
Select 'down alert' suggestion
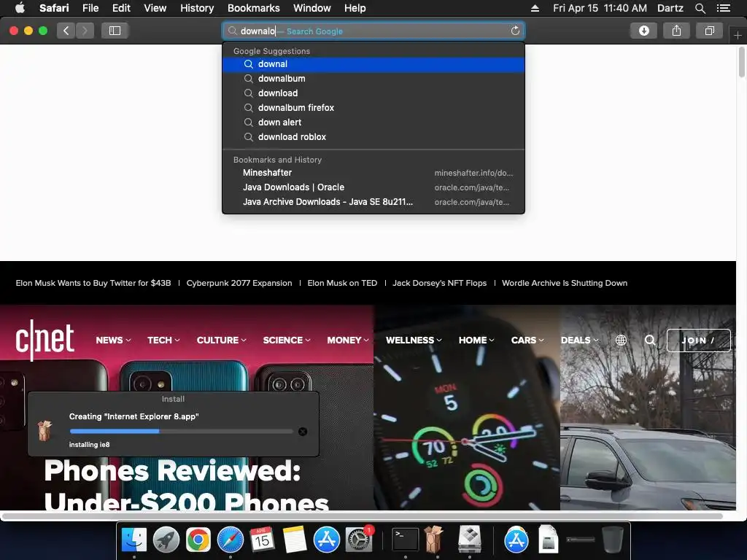(x=373, y=122)
